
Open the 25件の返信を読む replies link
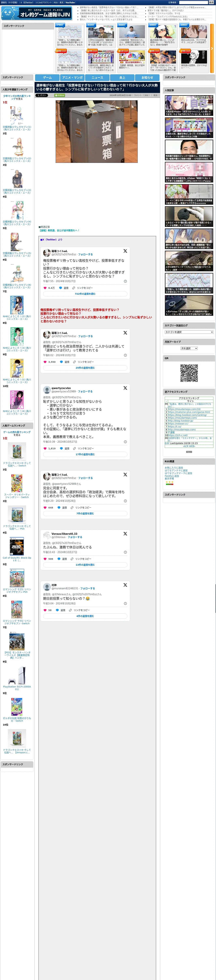85,368
